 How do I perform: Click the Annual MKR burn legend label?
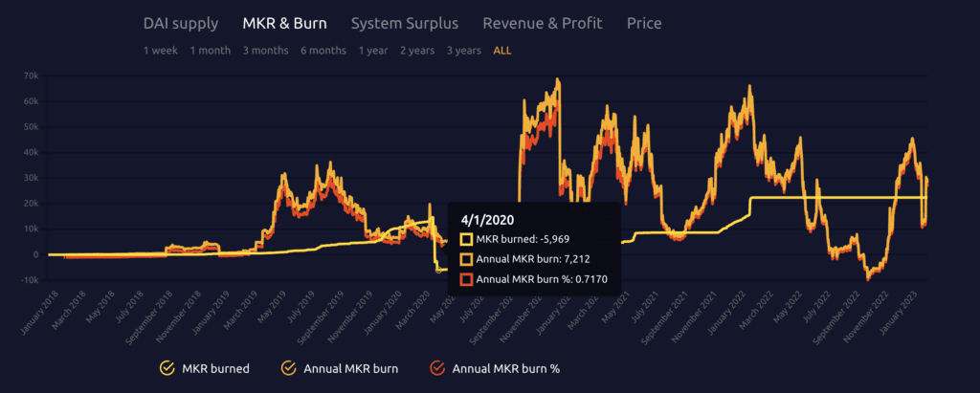[350, 369]
